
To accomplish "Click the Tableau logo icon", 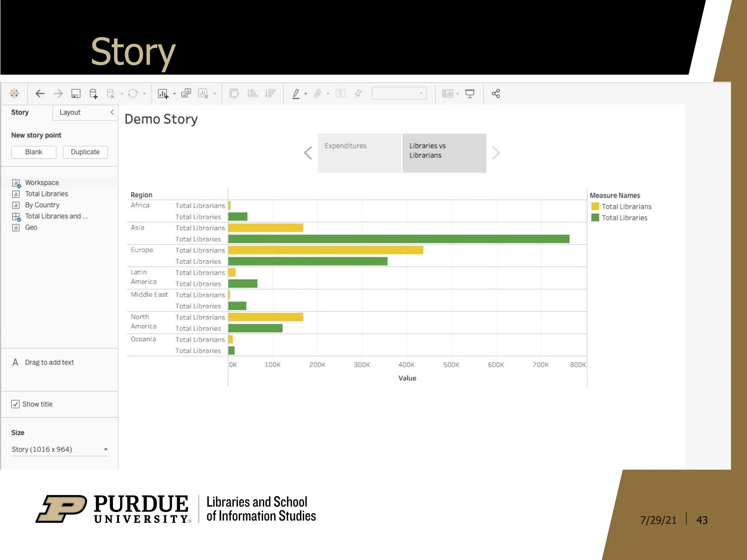I will [15, 93].
